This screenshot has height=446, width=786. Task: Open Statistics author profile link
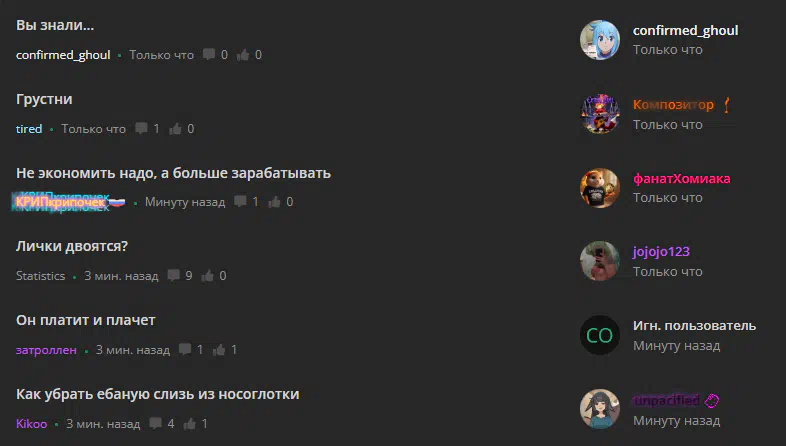[41, 276]
